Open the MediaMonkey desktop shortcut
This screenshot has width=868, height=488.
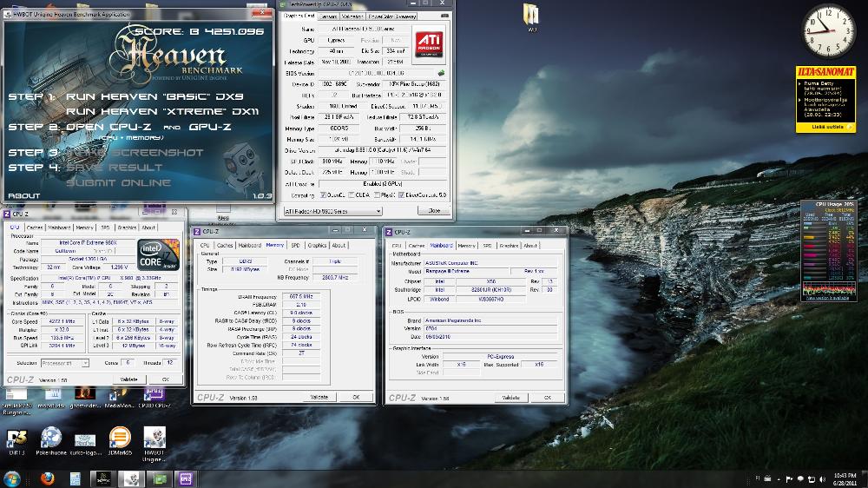[x=119, y=397]
